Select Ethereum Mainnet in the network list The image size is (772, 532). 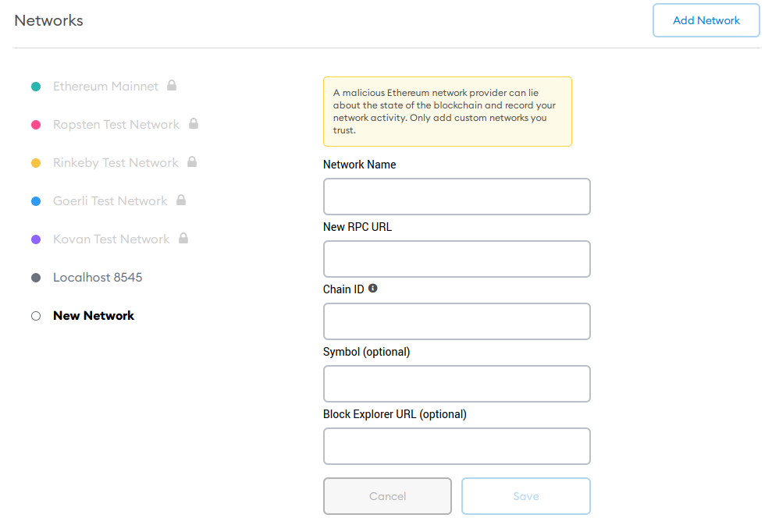(x=105, y=87)
